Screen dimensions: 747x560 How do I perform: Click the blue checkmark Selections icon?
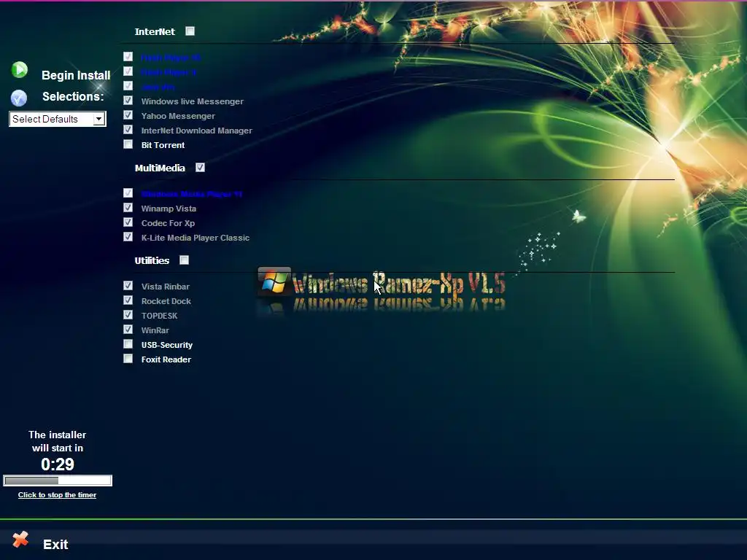19,98
